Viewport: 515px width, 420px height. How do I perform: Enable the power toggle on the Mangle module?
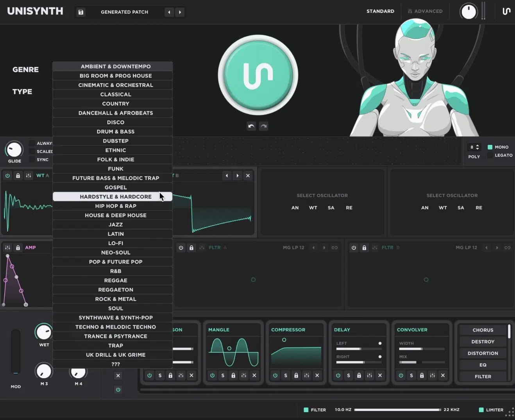(212, 375)
